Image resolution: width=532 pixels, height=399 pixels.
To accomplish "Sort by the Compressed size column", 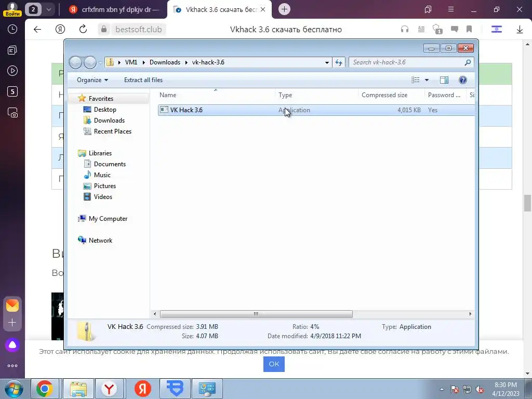I will coord(391,95).
